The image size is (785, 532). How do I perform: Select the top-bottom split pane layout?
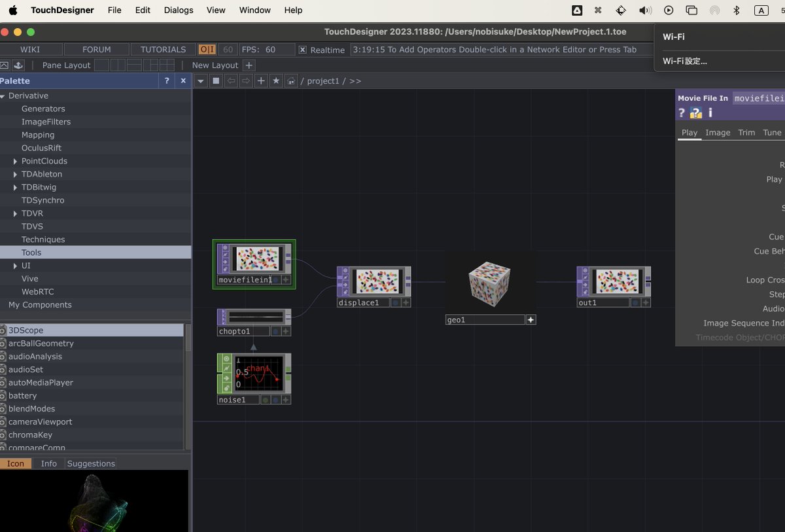[x=134, y=65]
